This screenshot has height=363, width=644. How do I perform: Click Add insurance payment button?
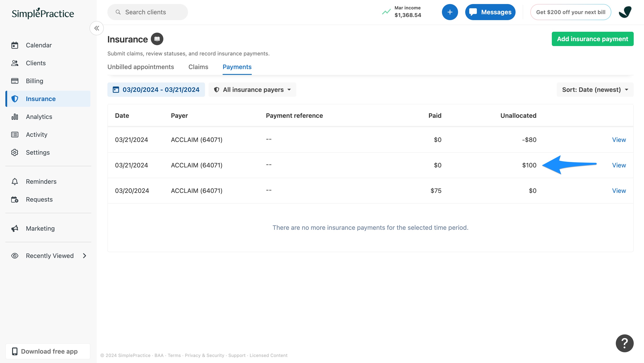(x=593, y=39)
